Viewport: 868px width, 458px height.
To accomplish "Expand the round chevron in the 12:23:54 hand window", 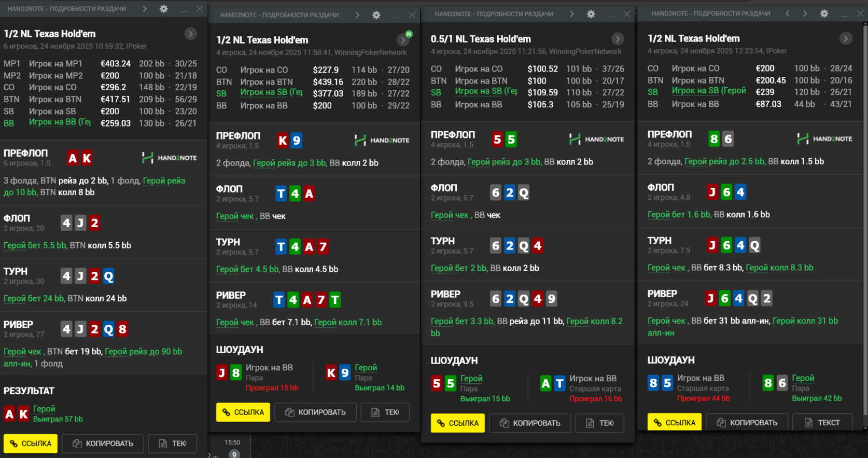I will (846, 38).
